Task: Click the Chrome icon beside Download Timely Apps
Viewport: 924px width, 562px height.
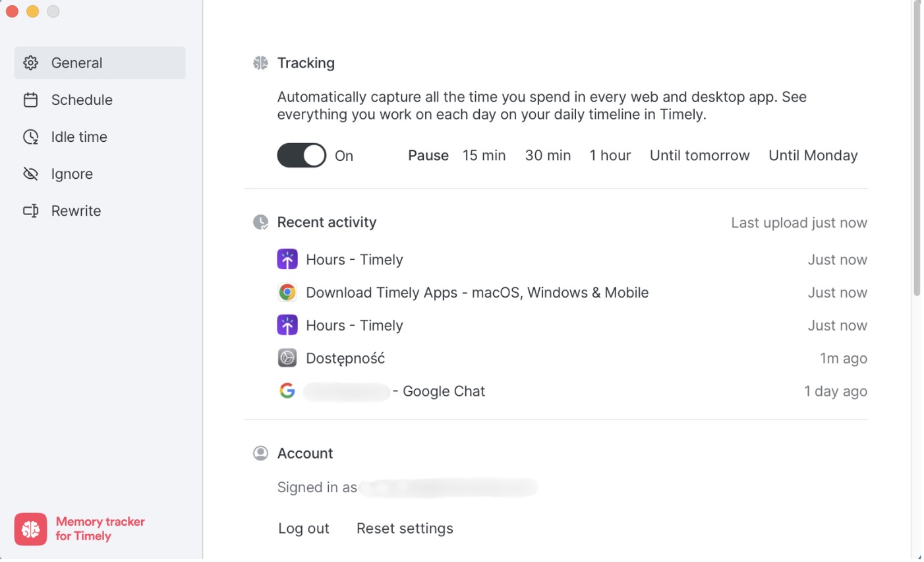Action: (287, 292)
